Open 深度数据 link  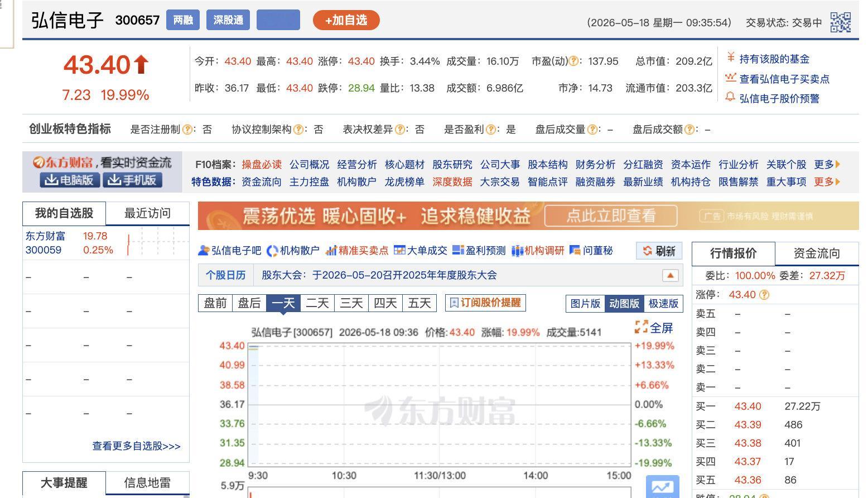452,182
